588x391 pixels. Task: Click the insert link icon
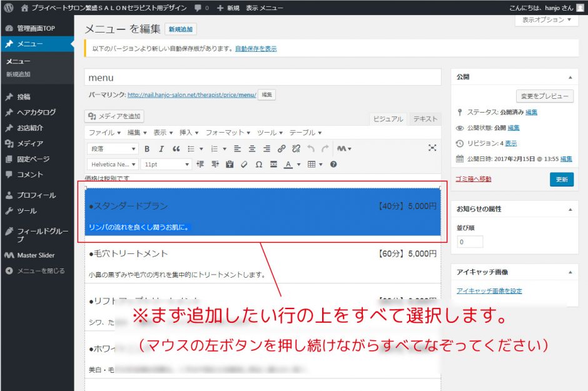click(x=281, y=149)
